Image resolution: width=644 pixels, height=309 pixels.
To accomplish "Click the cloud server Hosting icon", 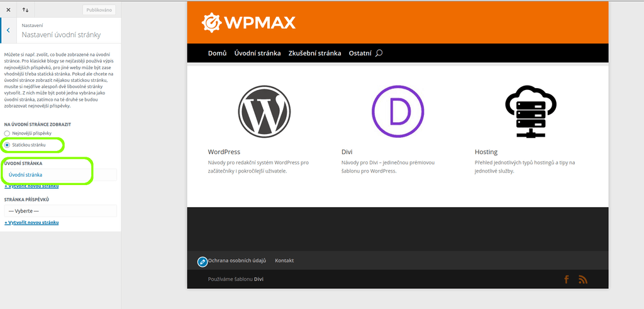I will (531, 111).
